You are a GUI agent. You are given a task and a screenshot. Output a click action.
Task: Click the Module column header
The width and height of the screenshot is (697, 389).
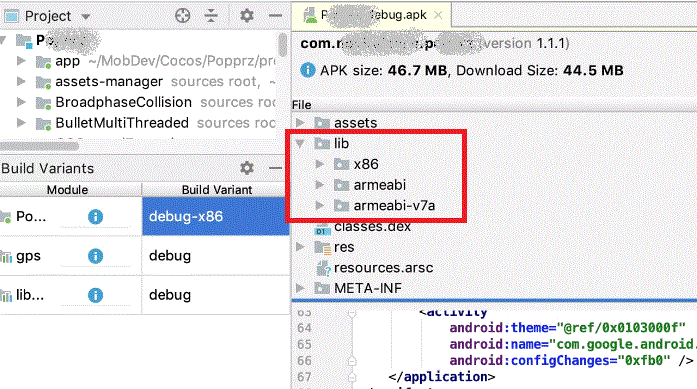tap(68, 190)
